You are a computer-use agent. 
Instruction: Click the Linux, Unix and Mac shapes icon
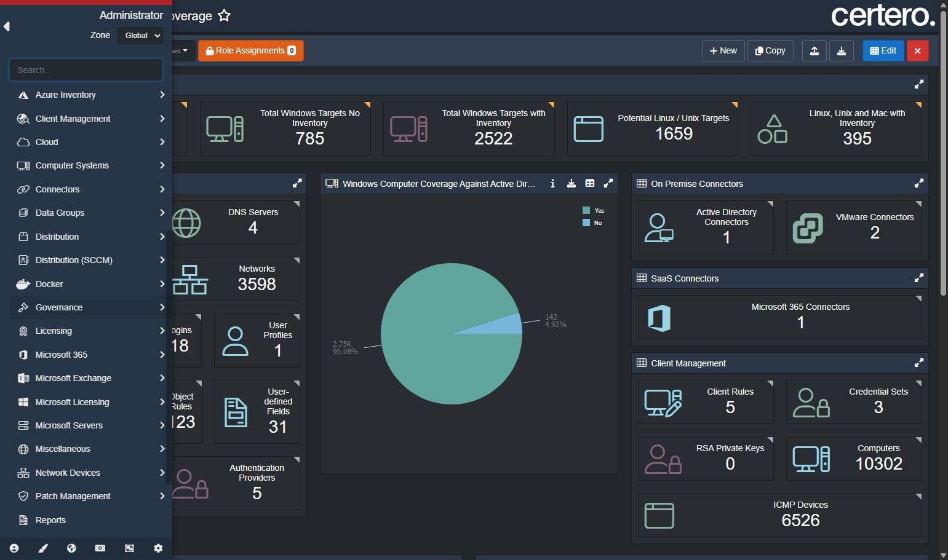pos(772,129)
